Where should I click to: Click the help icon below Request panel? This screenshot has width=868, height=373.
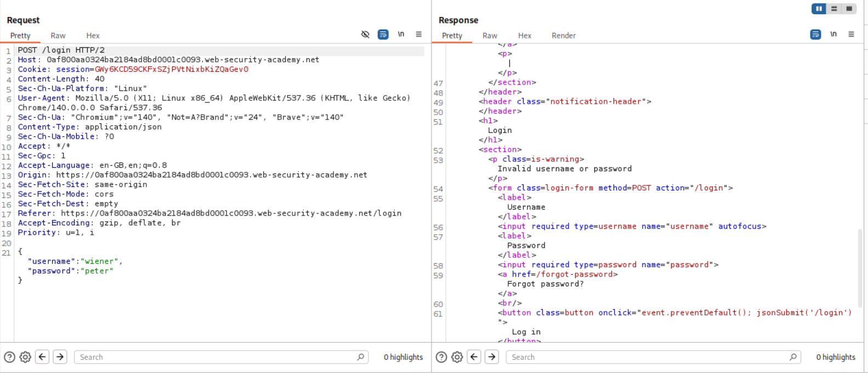(x=9, y=357)
